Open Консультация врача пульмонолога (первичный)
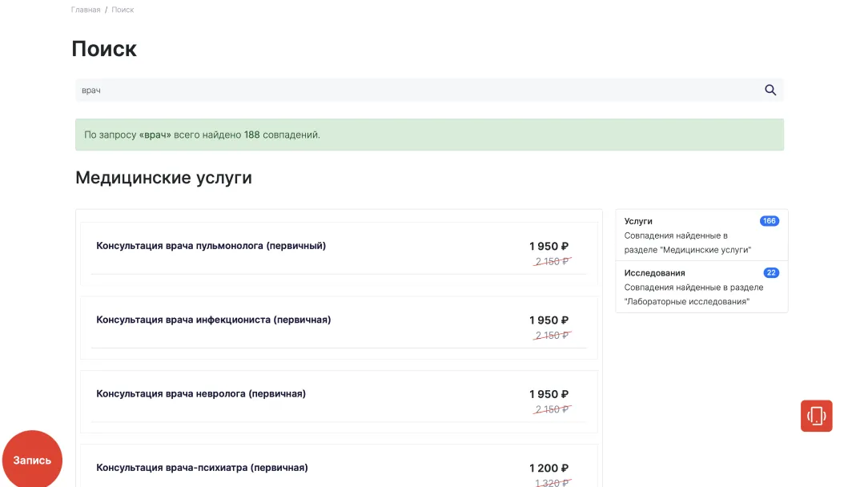Viewport: 868px width, 487px height. [x=211, y=245]
